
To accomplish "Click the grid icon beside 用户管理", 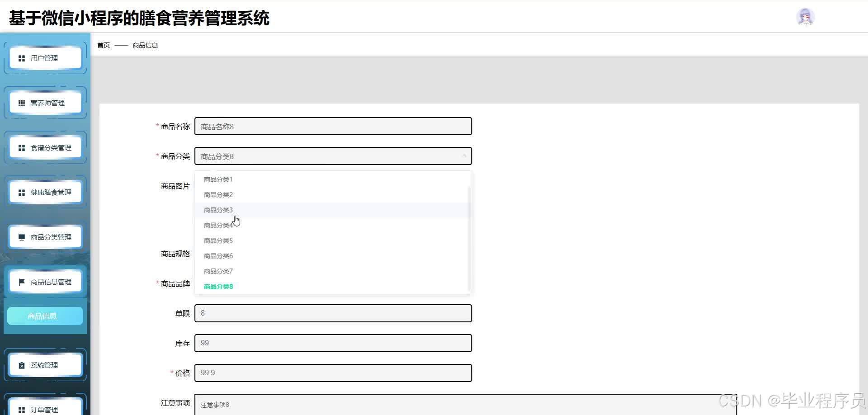I will (x=21, y=58).
